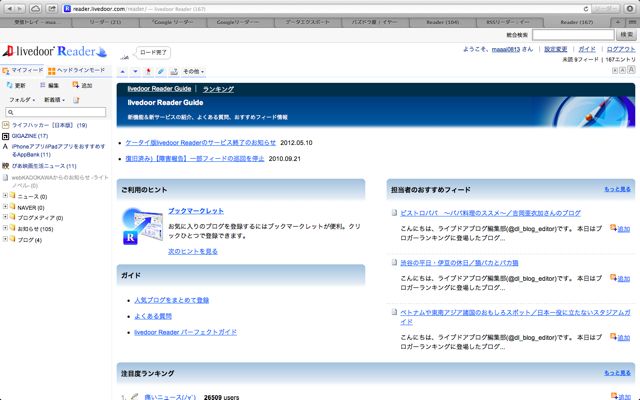This screenshot has height=400, width=640.
Task: Click the 更新 refresh button in sidebar
Action: point(16,85)
